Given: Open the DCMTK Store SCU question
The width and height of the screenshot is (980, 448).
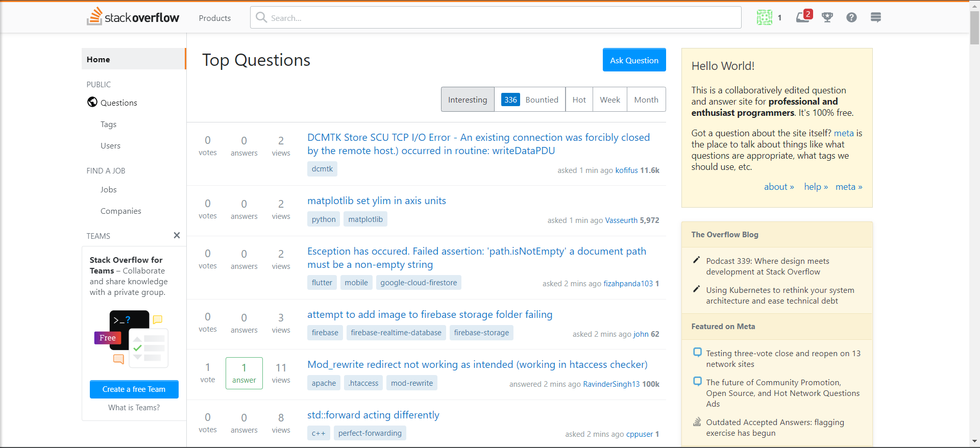Looking at the screenshot, I should [x=478, y=144].
